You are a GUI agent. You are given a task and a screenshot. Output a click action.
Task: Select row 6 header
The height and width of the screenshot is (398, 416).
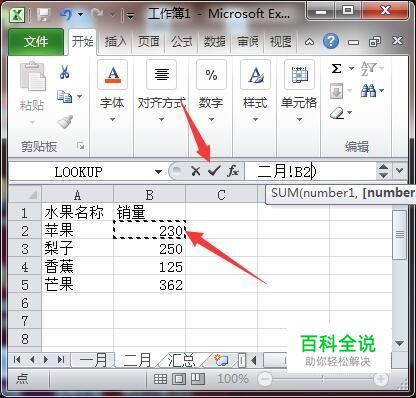[x=25, y=303]
